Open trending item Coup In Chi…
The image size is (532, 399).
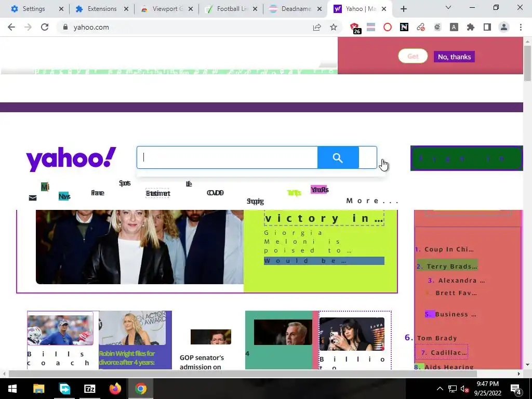pos(448,249)
